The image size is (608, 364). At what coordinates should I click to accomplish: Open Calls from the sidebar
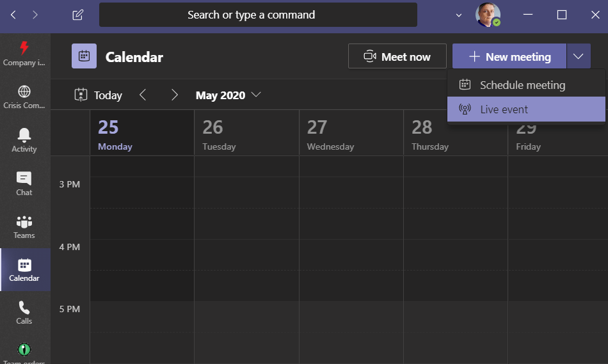click(x=24, y=312)
